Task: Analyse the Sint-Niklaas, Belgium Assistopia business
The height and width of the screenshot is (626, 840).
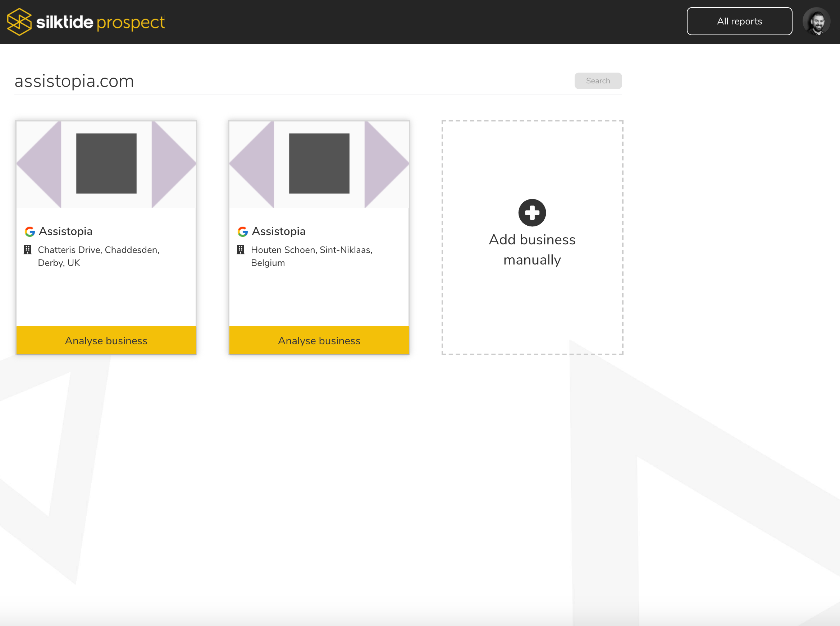Action: click(319, 340)
